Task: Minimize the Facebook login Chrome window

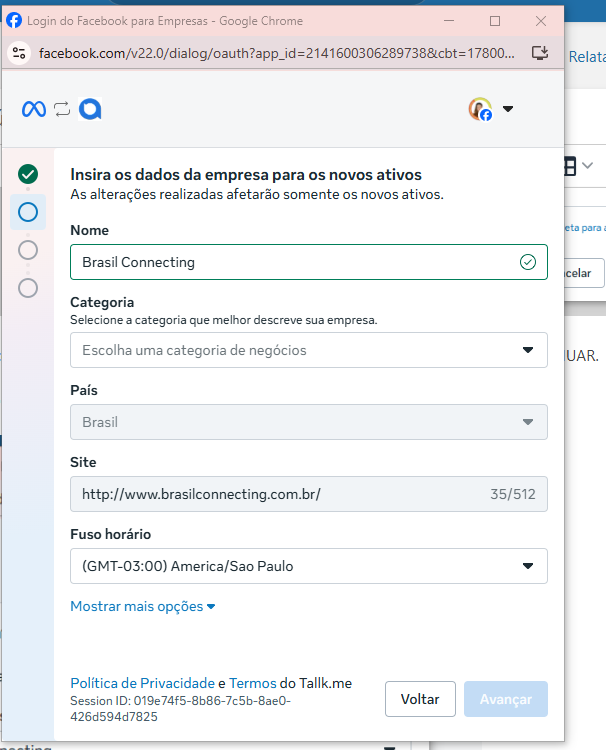Action: pyautogui.click(x=449, y=21)
